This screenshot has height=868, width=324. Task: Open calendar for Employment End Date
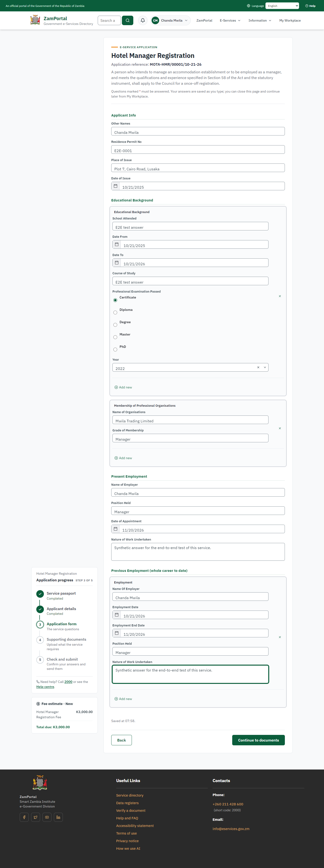(x=116, y=633)
